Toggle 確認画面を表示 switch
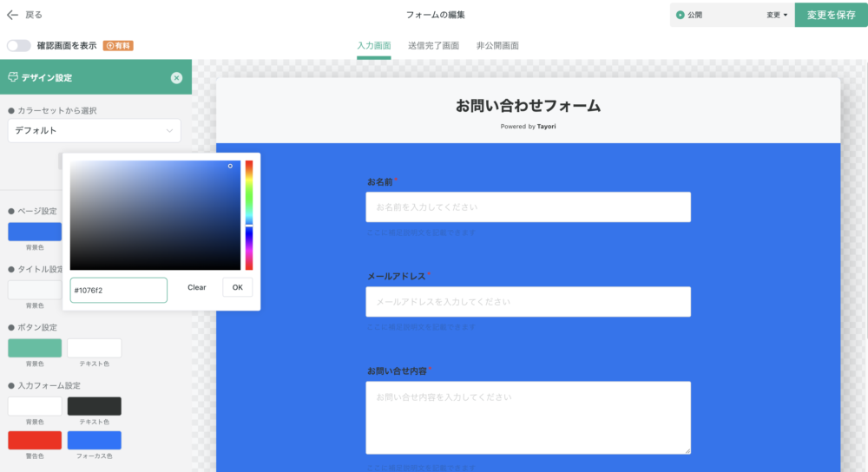868x472 pixels. click(18, 45)
